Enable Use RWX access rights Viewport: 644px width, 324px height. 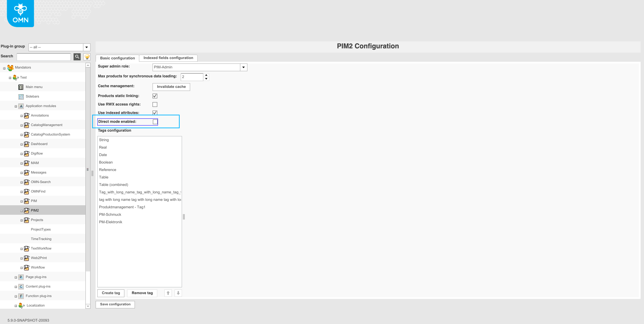coord(155,105)
